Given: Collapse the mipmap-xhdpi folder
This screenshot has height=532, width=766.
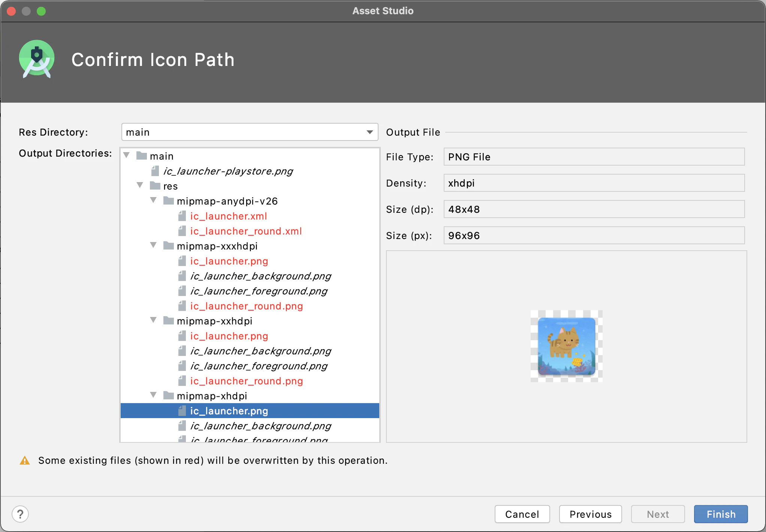Looking at the screenshot, I should tap(153, 395).
